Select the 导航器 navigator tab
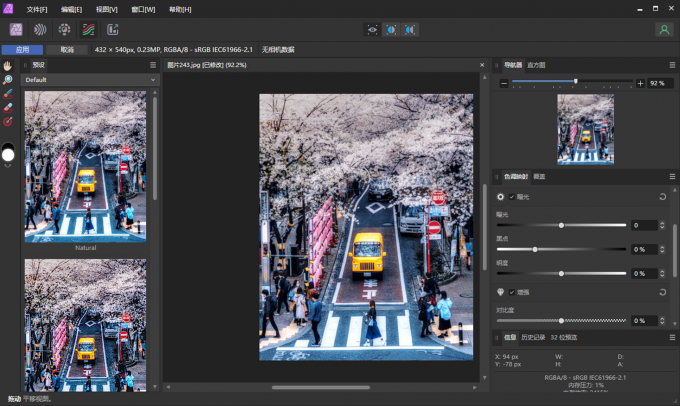Image resolution: width=680 pixels, height=406 pixels. pos(513,65)
